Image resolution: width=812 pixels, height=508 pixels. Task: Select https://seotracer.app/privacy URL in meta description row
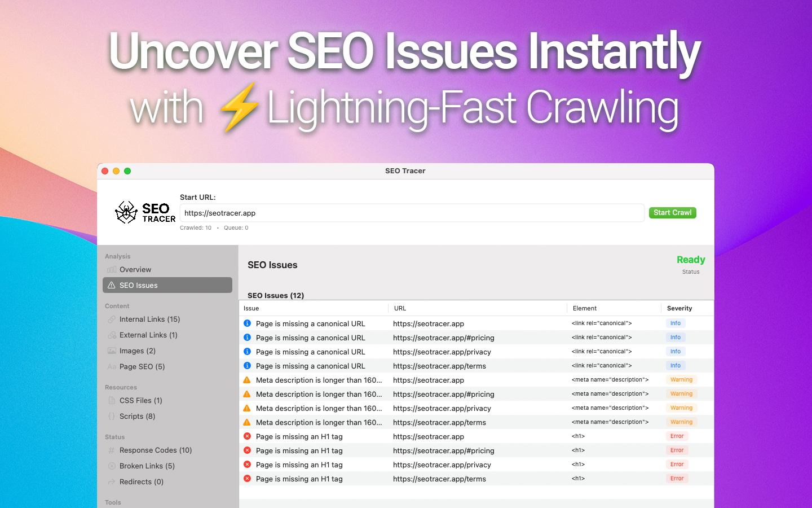point(442,408)
